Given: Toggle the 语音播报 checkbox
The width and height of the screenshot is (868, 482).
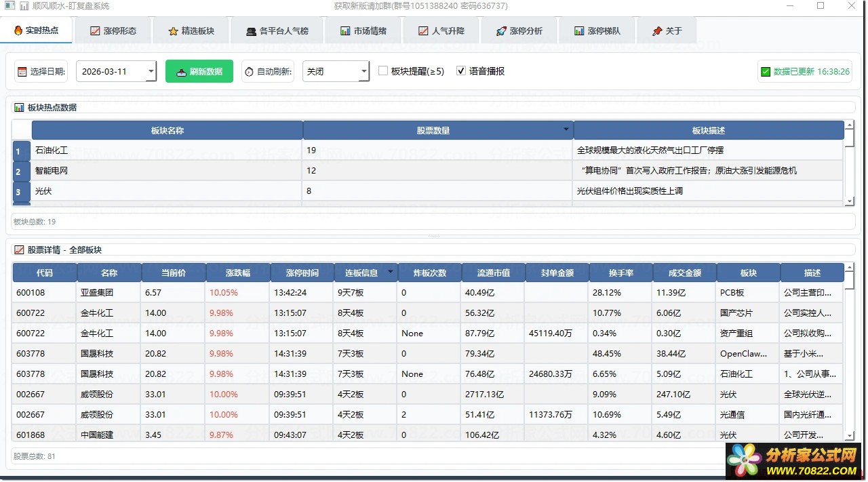Looking at the screenshot, I should [x=461, y=71].
